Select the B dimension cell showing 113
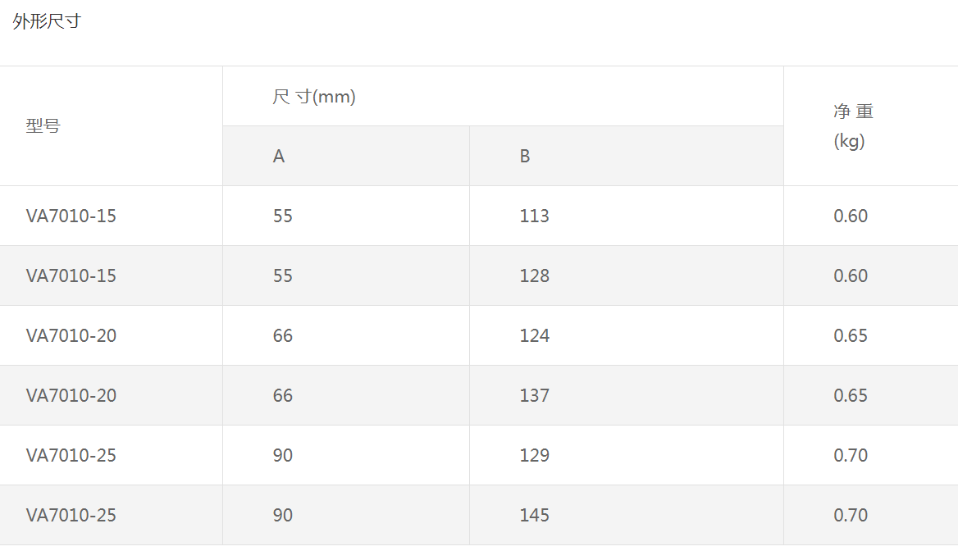The height and width of the screenshot is (560, 958). [535, 216]
